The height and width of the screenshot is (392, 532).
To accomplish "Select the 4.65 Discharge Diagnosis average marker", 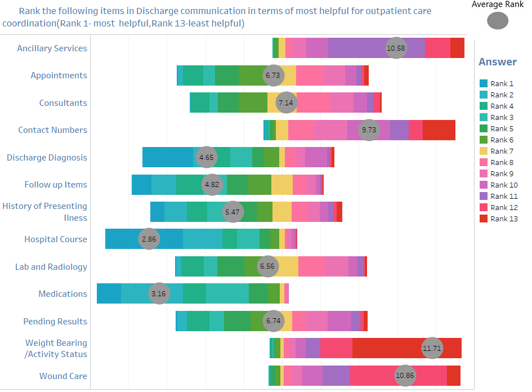I will 206,157.
